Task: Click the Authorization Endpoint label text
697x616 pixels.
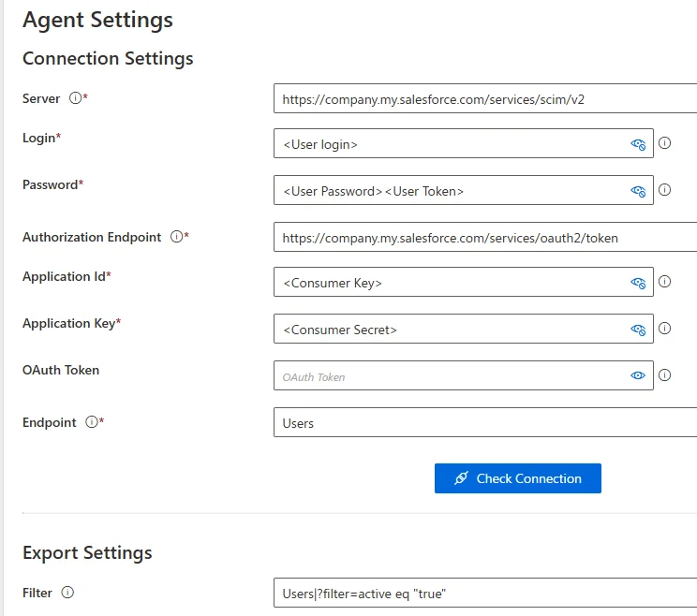Action: tap(92, 237)
